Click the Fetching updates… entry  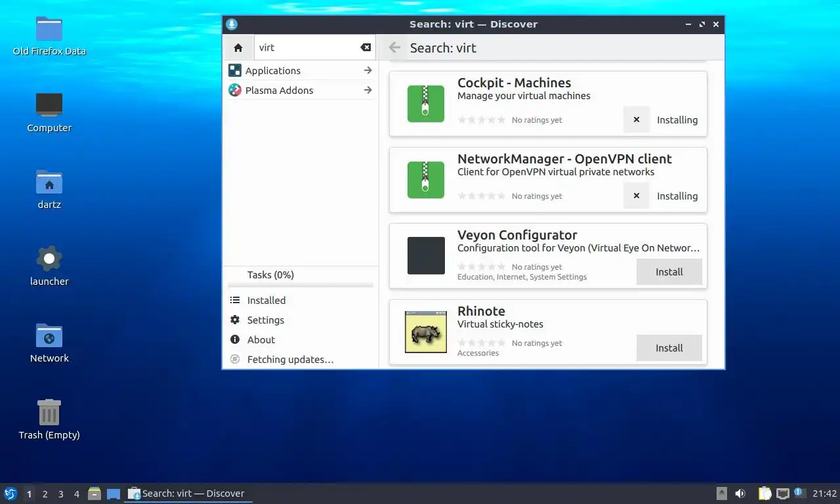[301, 359]
